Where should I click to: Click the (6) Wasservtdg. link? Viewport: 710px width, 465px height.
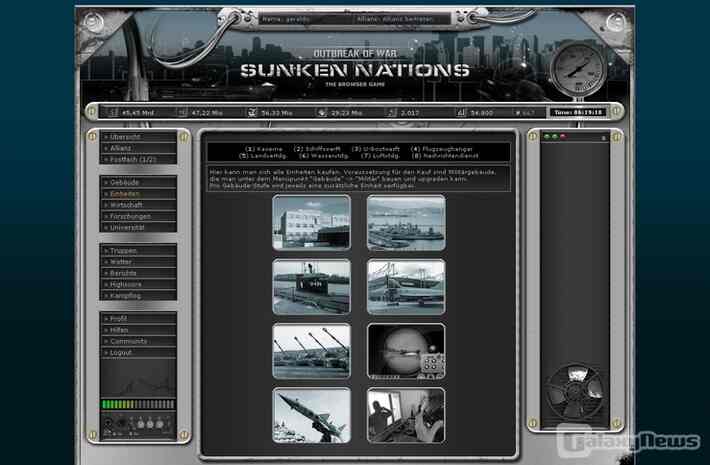[x=324, y=156]
